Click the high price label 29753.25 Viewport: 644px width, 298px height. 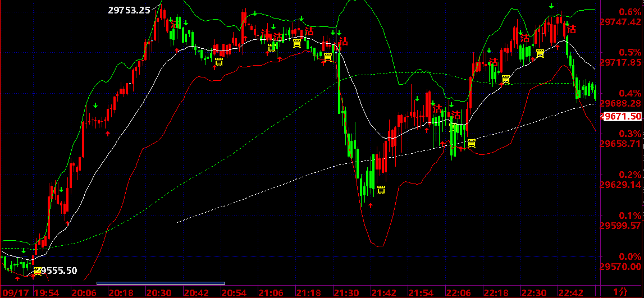point(129,10)
